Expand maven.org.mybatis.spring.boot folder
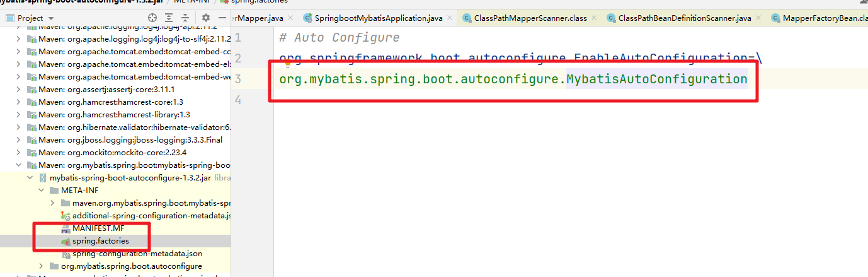Viewport: 868px width, 277px height. point(52,203)
